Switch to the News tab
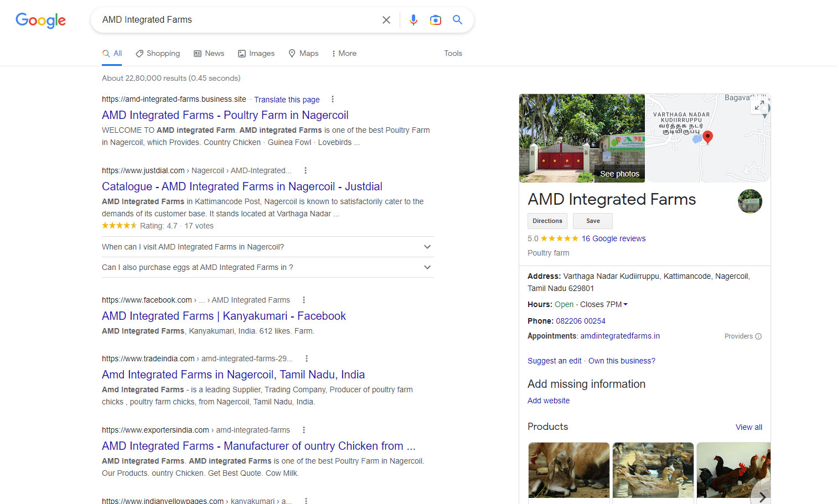 pos(209,54)
